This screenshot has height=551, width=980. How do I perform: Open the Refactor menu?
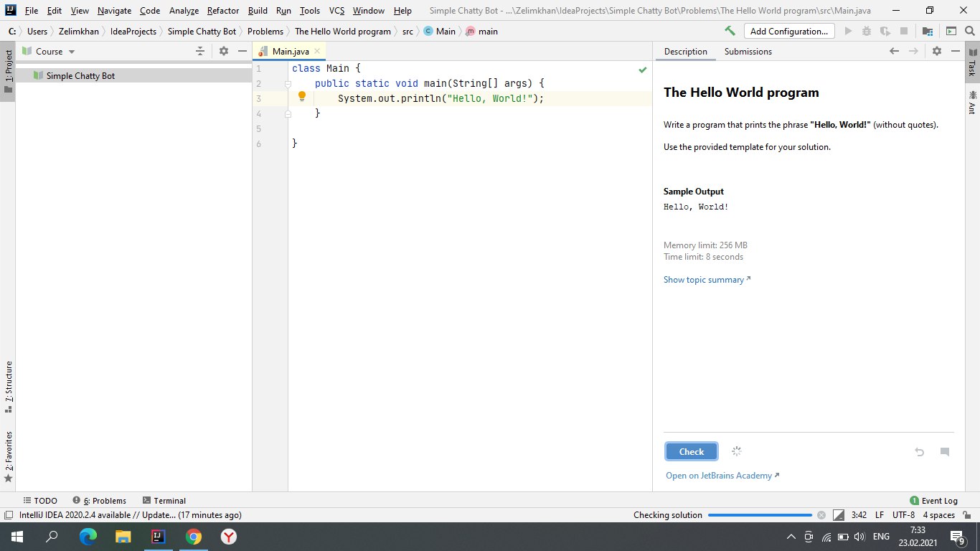223,11
